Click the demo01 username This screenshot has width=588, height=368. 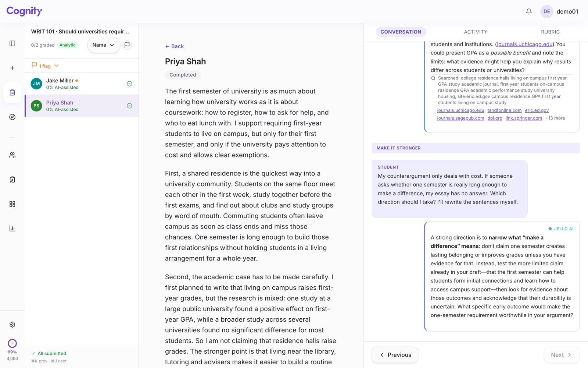567,11
